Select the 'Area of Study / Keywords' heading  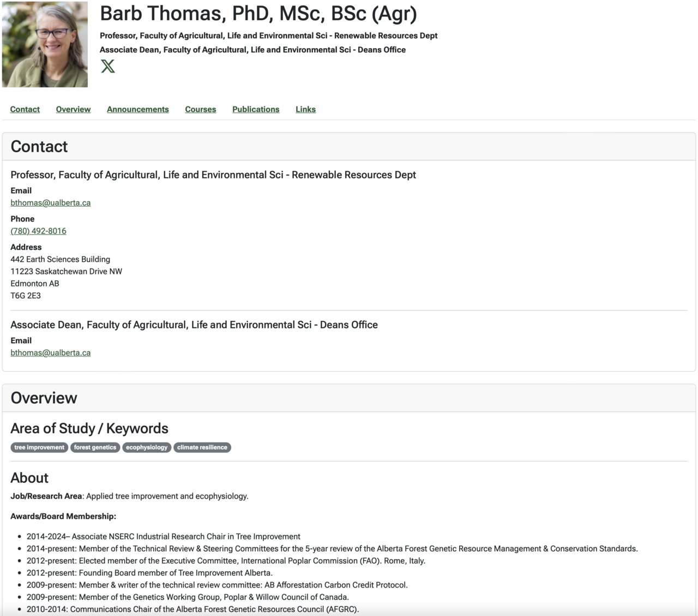pos(89,428)
